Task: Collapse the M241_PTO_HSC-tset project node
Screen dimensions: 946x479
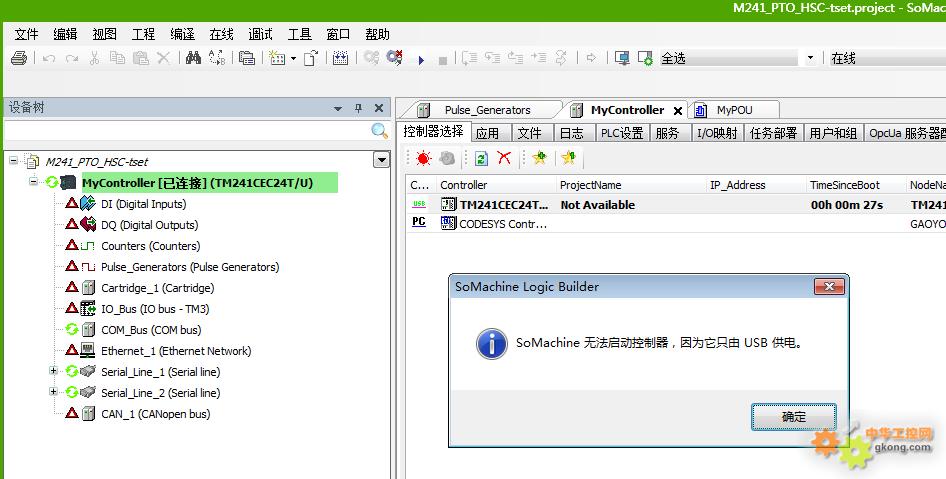Action: 13,160
